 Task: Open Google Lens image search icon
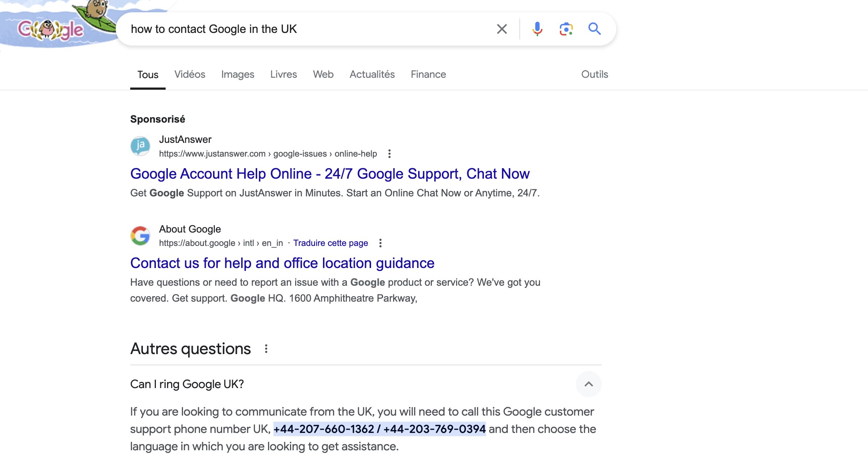click(566, 29)
